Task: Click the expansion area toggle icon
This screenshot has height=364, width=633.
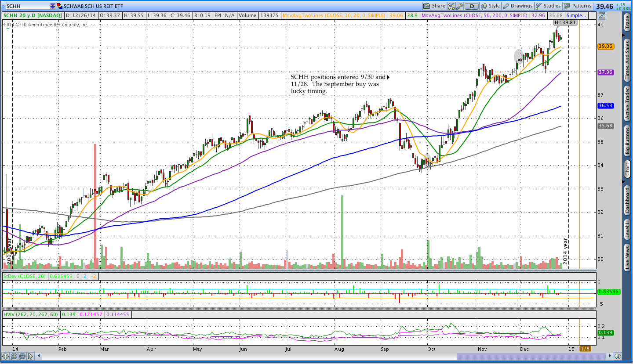Action: coord(618,356)
